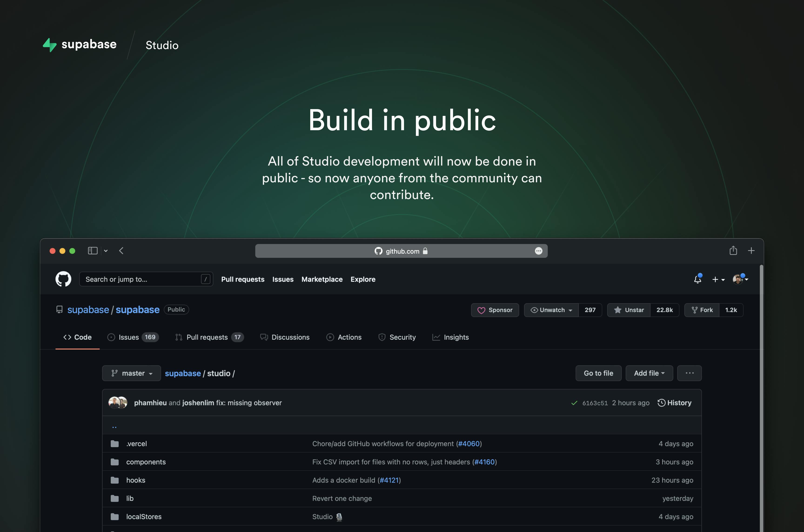Viewport: 804px width, 532px height.
Task: Open the localStores folder name
Action: 144,517
